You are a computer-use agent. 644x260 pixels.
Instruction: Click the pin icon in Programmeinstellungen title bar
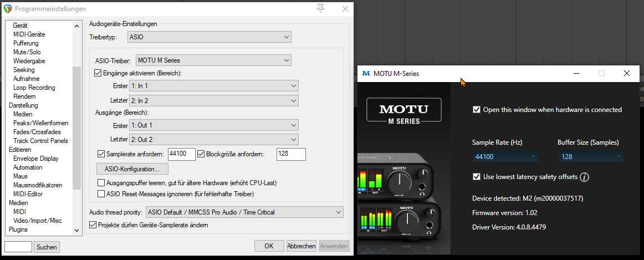[x=321, y=9]
